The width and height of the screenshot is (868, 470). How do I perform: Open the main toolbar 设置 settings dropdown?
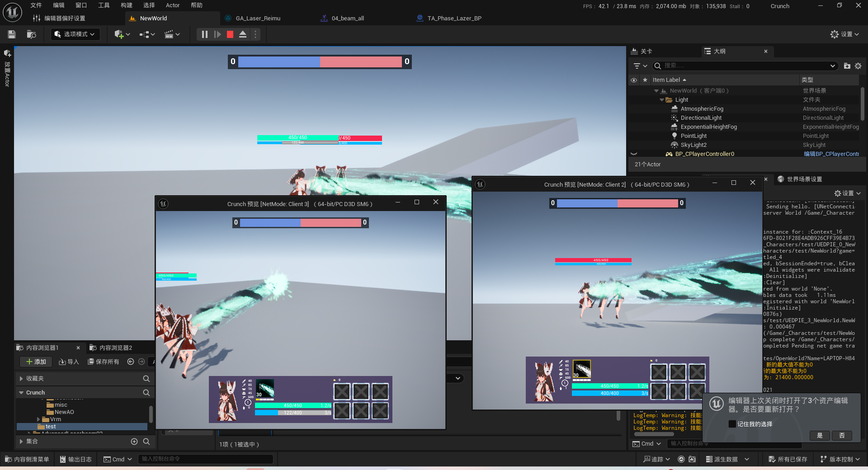tap(844, 34)
